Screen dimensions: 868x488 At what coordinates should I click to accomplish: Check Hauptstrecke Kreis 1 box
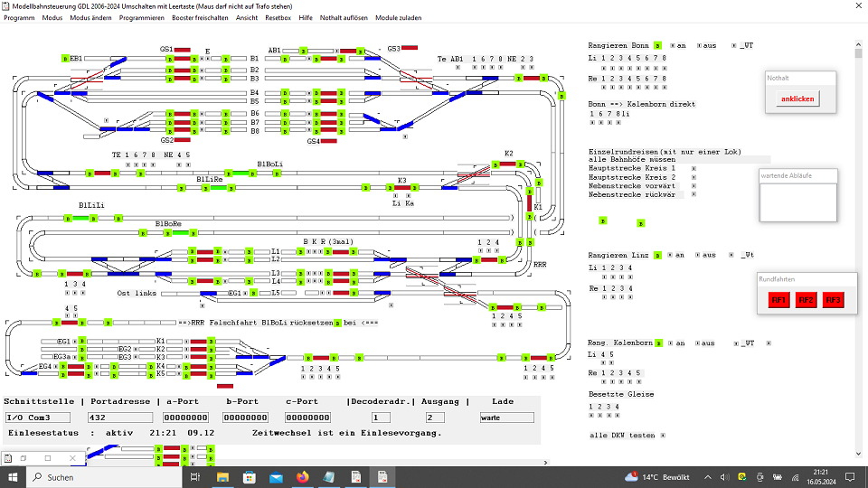coord(693,168)
